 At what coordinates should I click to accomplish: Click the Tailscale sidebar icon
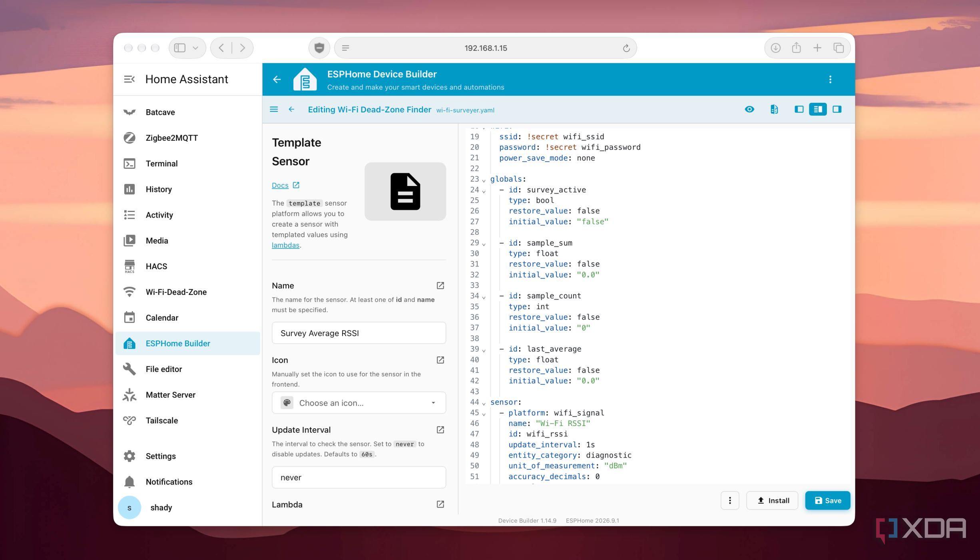[129, 420]
